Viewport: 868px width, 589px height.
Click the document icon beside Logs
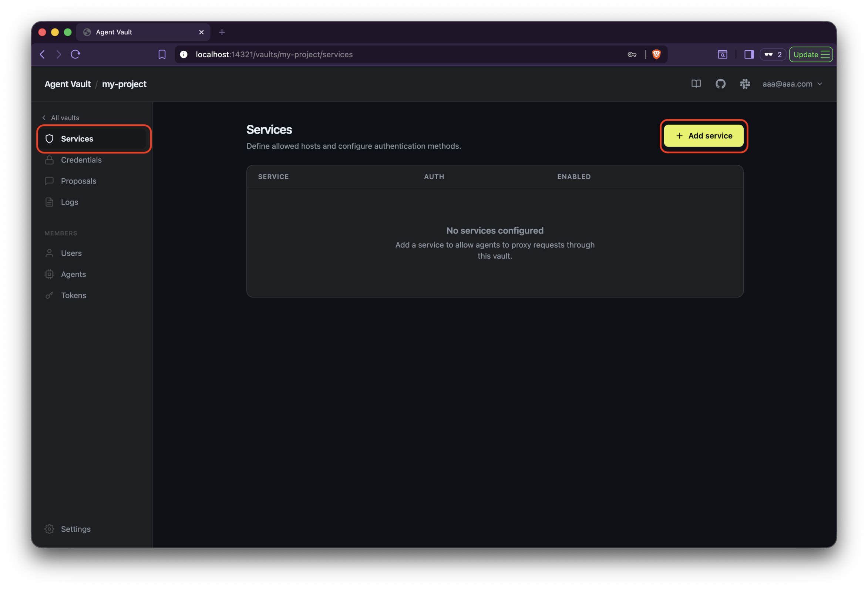(49, 202)
